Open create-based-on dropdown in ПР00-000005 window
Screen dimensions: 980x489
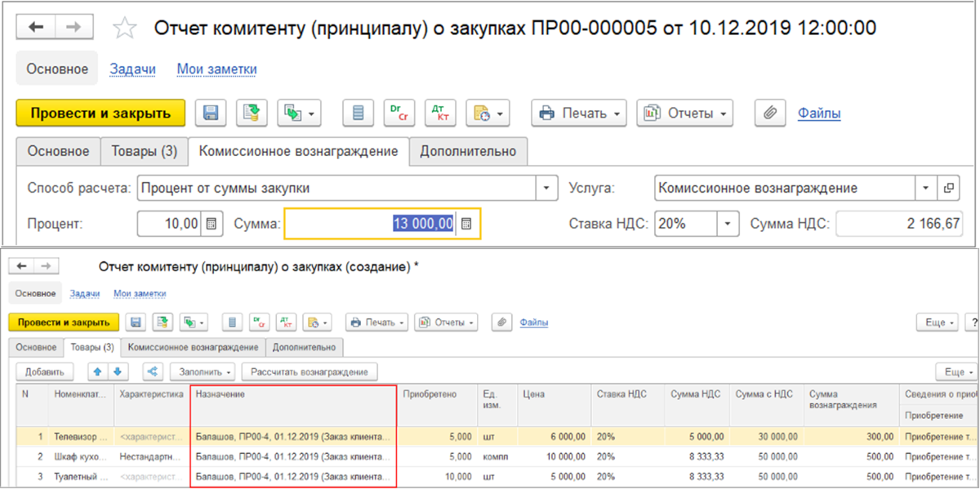(299, 113)
